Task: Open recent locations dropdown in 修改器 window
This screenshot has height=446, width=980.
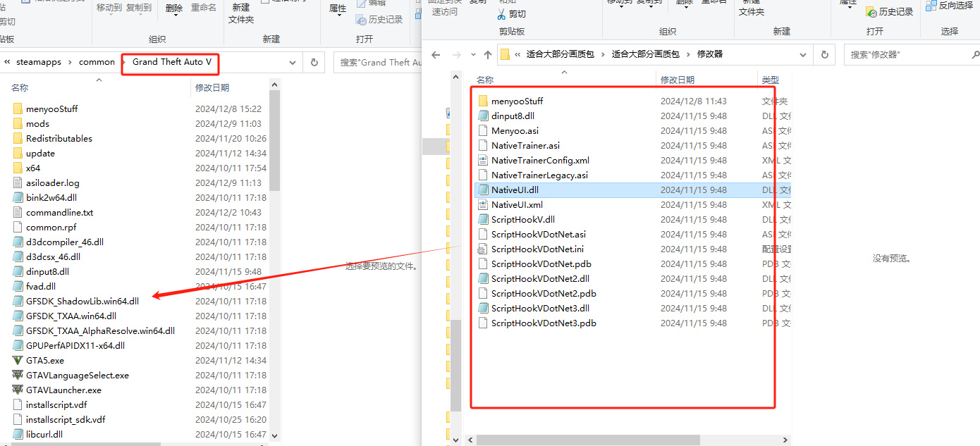Action: 472,54
